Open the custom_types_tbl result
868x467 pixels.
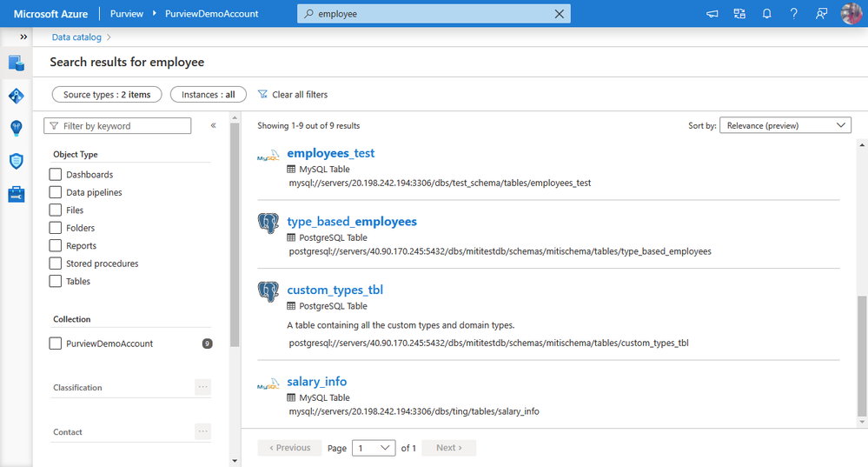[335, 290]
